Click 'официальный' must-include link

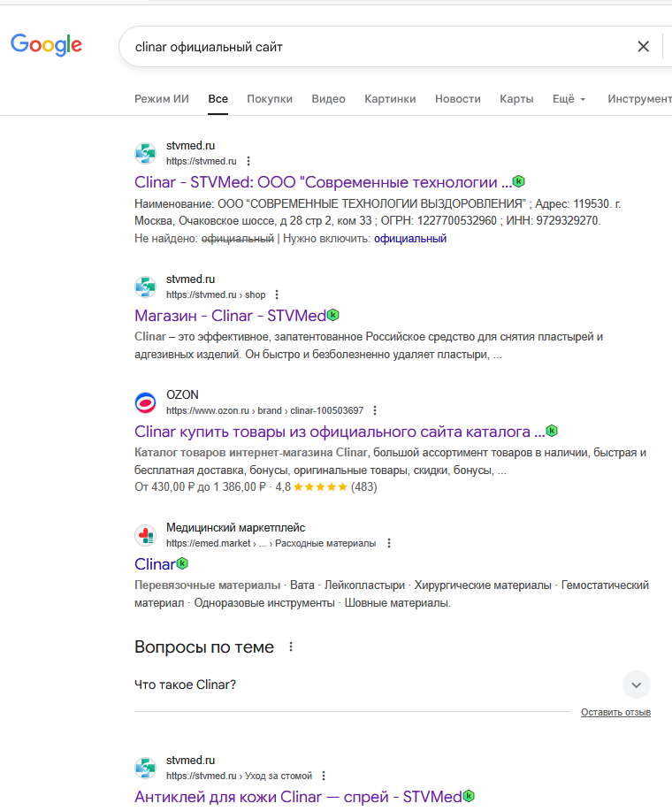410,239
